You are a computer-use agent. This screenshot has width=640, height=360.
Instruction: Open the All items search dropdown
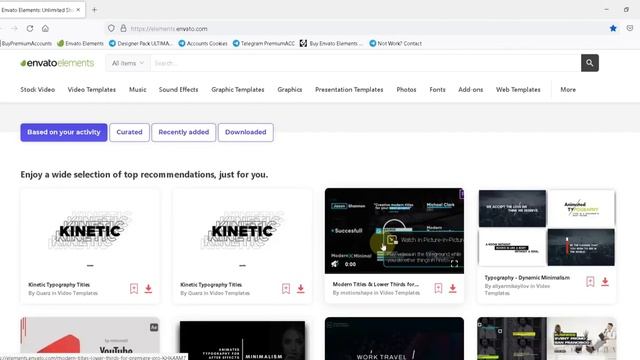128,63
